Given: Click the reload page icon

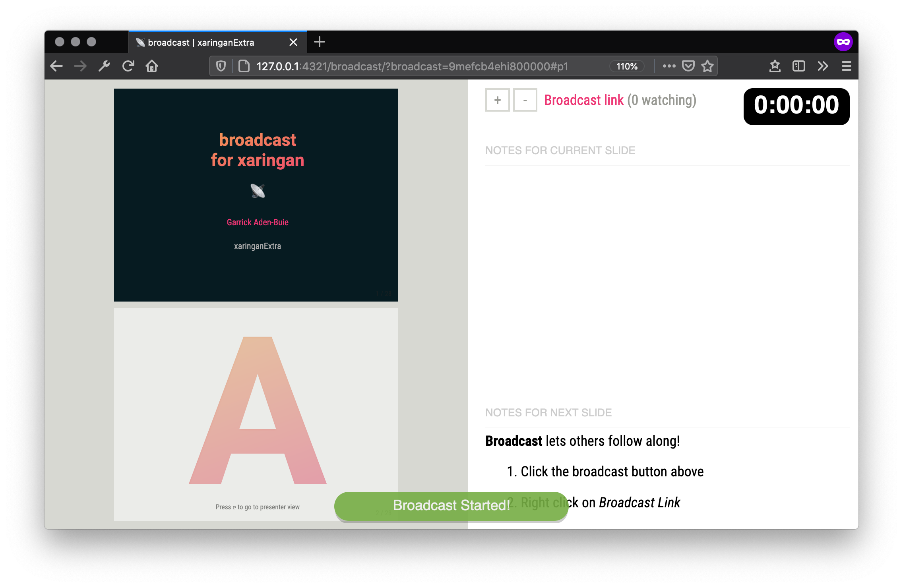Looking at the screenshot, I should point(128,66).
